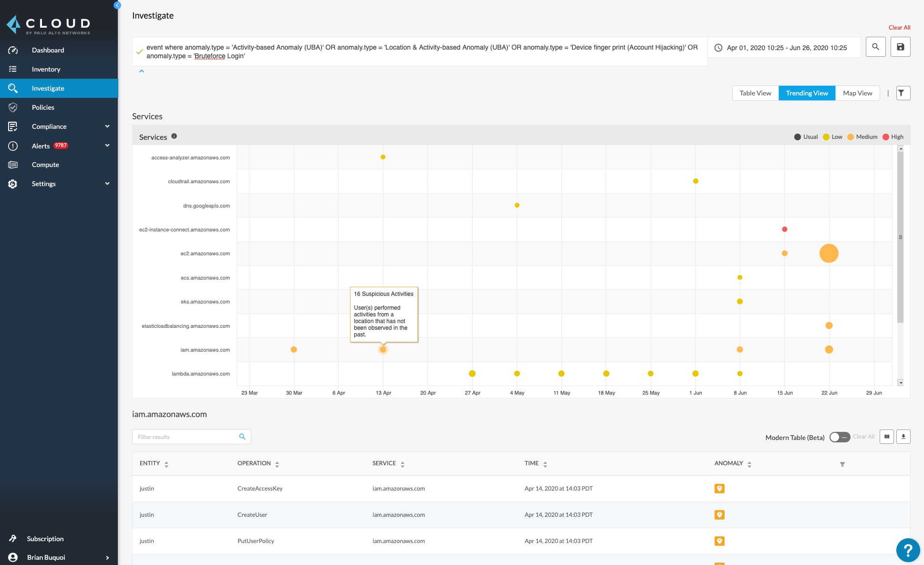924x565 pixels.
Task: Click the search icon in query bar
Action: pyautogui.click(x=875, y=48)
